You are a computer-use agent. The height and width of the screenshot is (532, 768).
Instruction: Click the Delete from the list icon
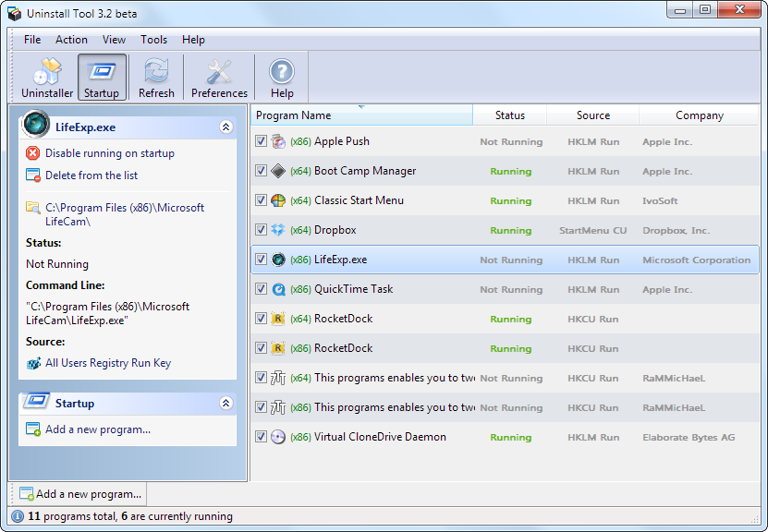[33, 175]
